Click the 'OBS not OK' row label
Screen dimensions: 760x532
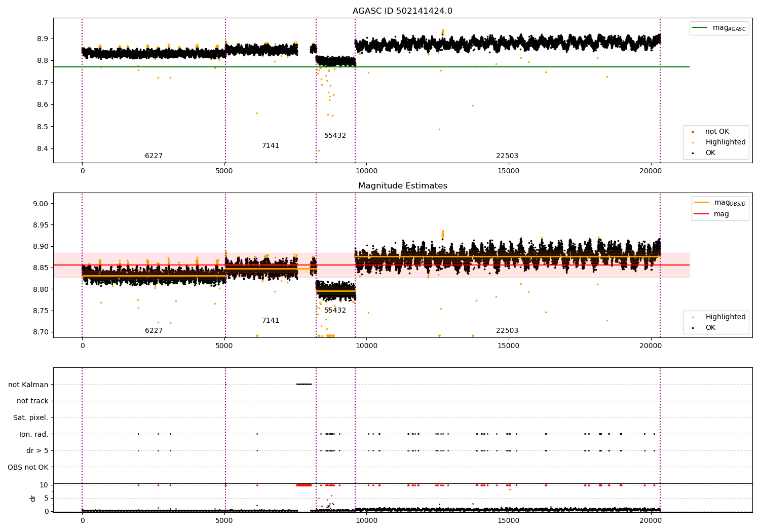coord(28,467)
